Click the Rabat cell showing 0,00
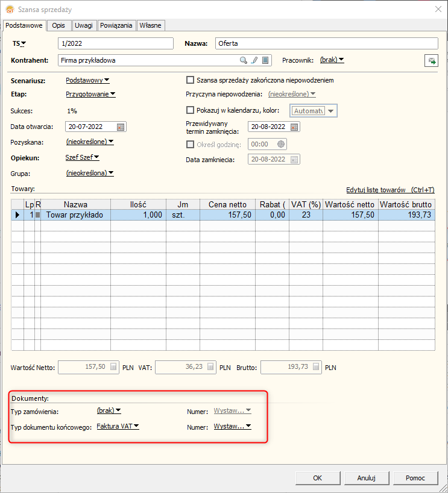The height and width of the screenshot is (493, 448). (272, 215)
